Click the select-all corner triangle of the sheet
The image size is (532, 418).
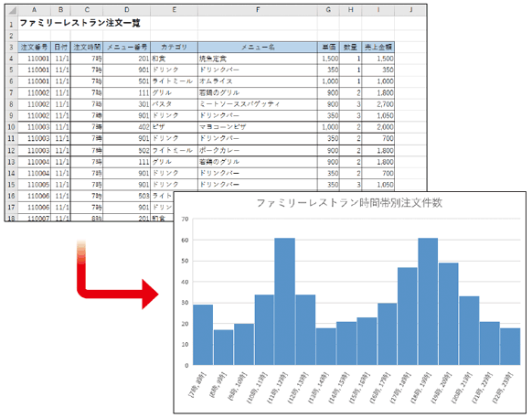tap(12, 11)
